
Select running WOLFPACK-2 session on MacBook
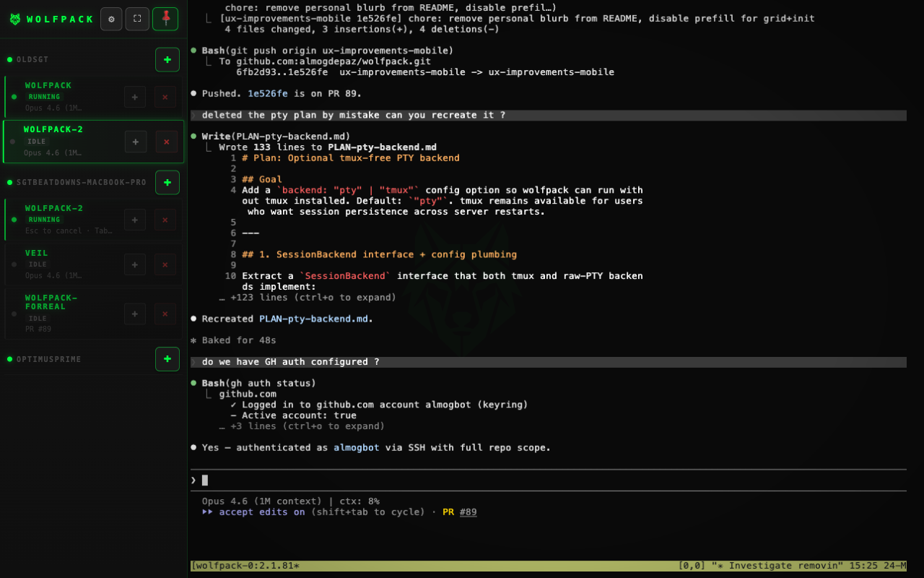93,220
